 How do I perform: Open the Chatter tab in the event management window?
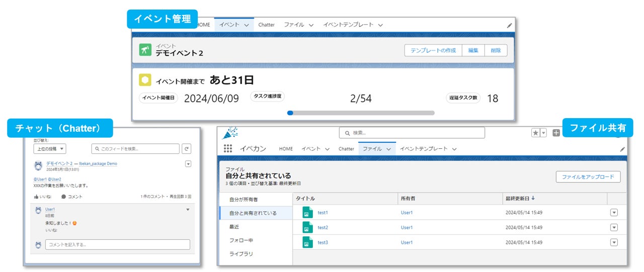click(x=266, y=25)
